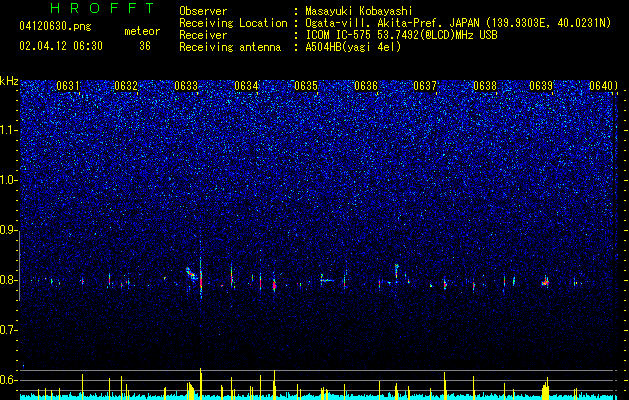Click the strong meteor echo after 0633
Image resolution: width=629 pixels, height=400 pixels.
pos(201,277)
